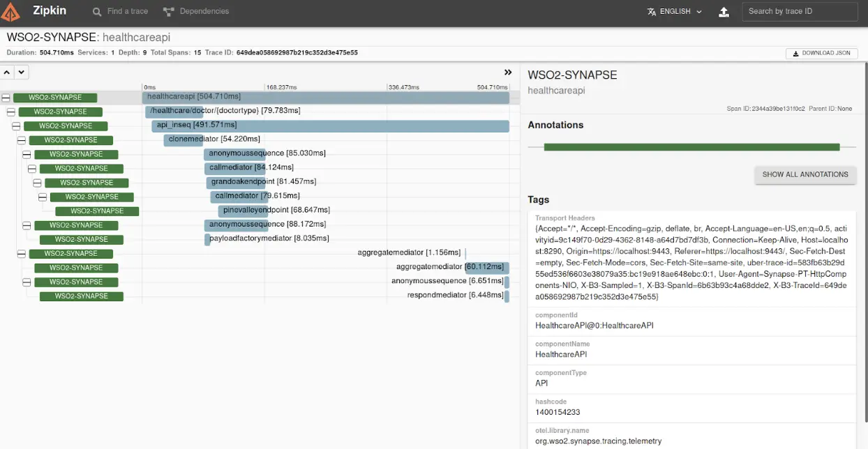This screenshot has height=449, width=868.
Task: Click componentType value API
Action: (541, 383)
